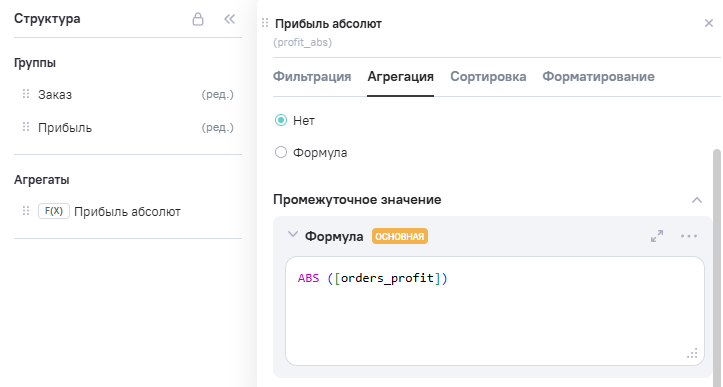
Task: Collapse the Промежуточное значение section
Action: (x=697, y=200)
